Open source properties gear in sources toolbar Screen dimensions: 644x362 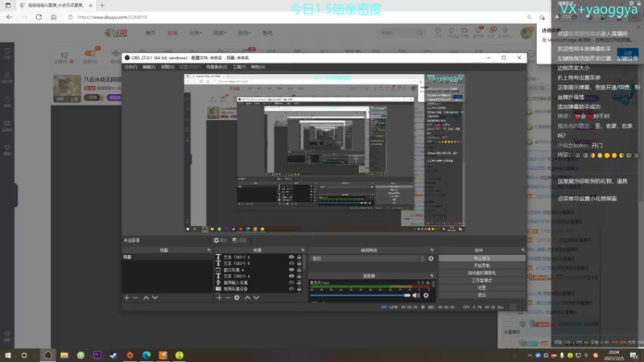pyautogui.click(x=237, y=298)
